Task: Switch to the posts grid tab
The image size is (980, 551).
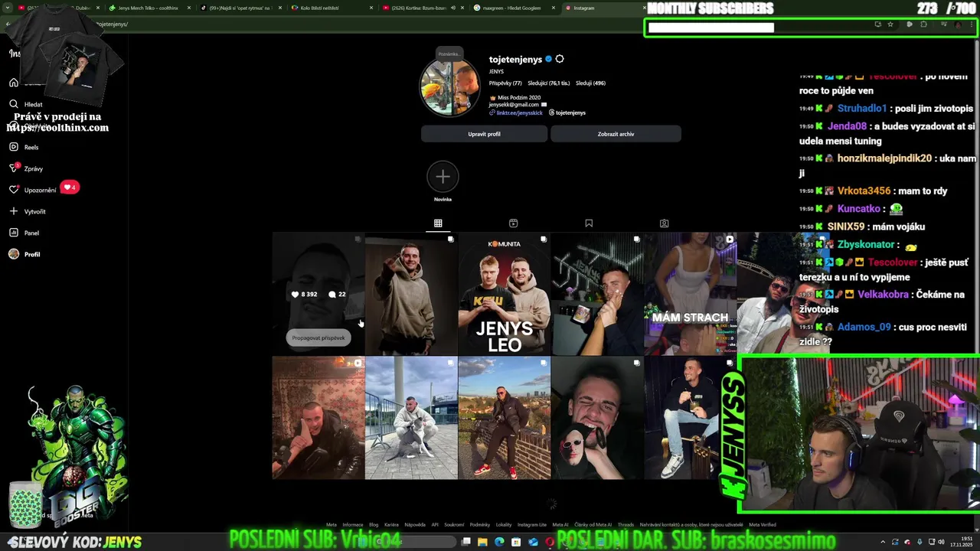Action: pos(438,223)
